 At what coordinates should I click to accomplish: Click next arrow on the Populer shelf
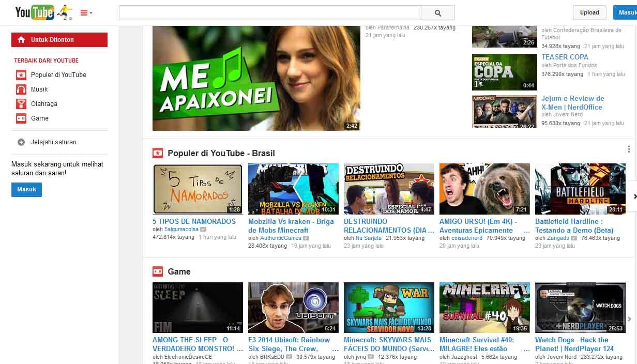click(635, 196)
